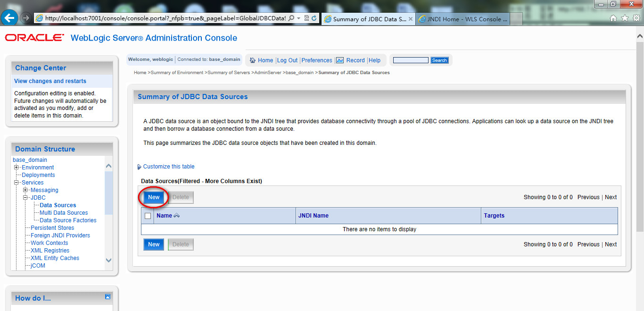Open View changes and restarts

click(x=50, y=81)
